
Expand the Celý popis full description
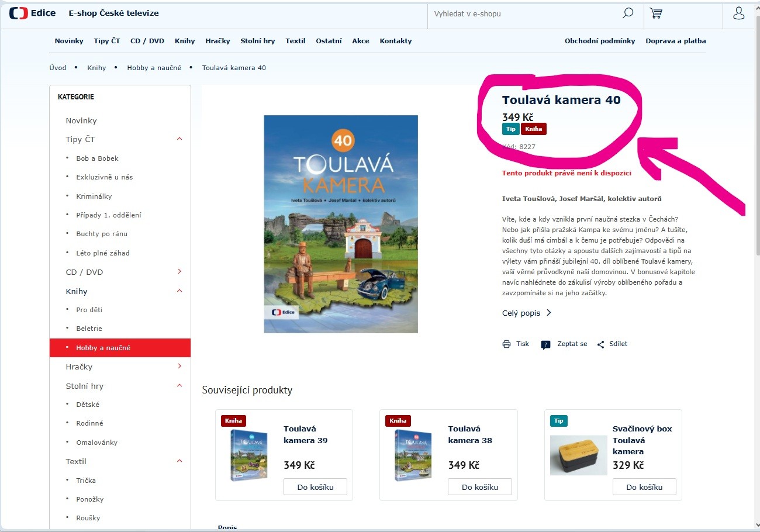tap(527, 313)
